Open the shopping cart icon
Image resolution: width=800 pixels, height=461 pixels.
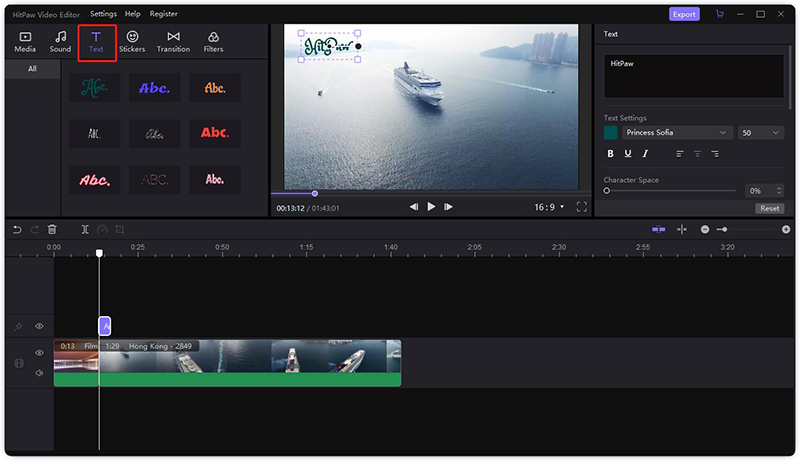pyautogui.click(x=719, y=14)
